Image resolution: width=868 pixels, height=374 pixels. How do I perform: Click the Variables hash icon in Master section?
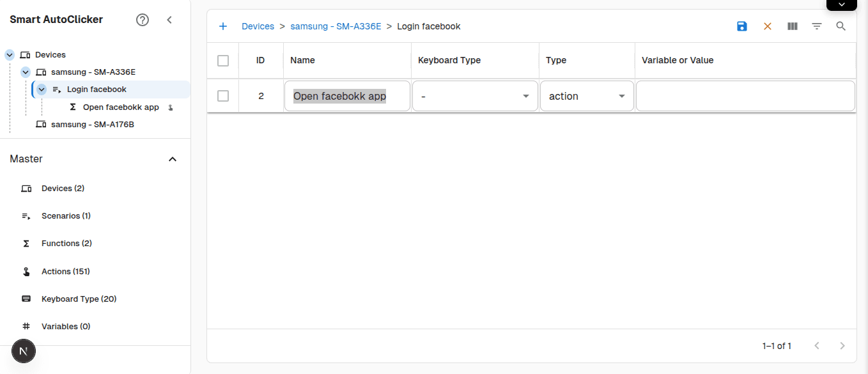(x=26, y=326)
